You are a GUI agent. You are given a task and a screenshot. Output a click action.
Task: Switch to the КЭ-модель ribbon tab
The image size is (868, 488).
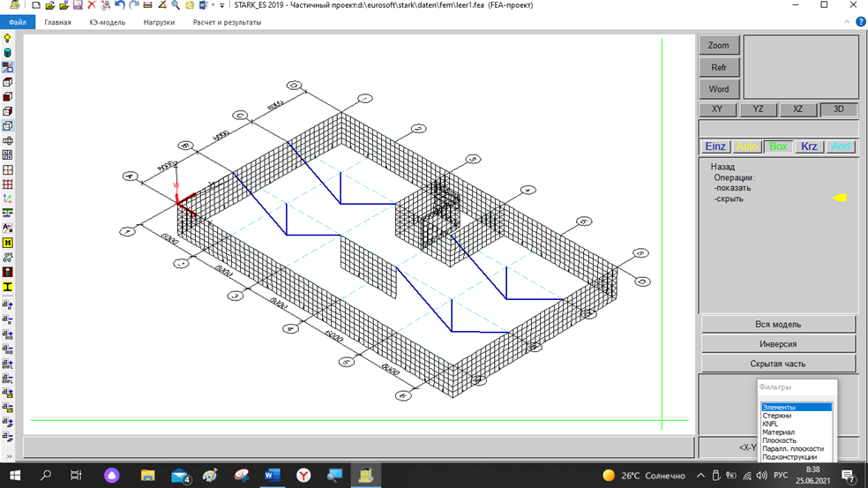tap(108, 22)
